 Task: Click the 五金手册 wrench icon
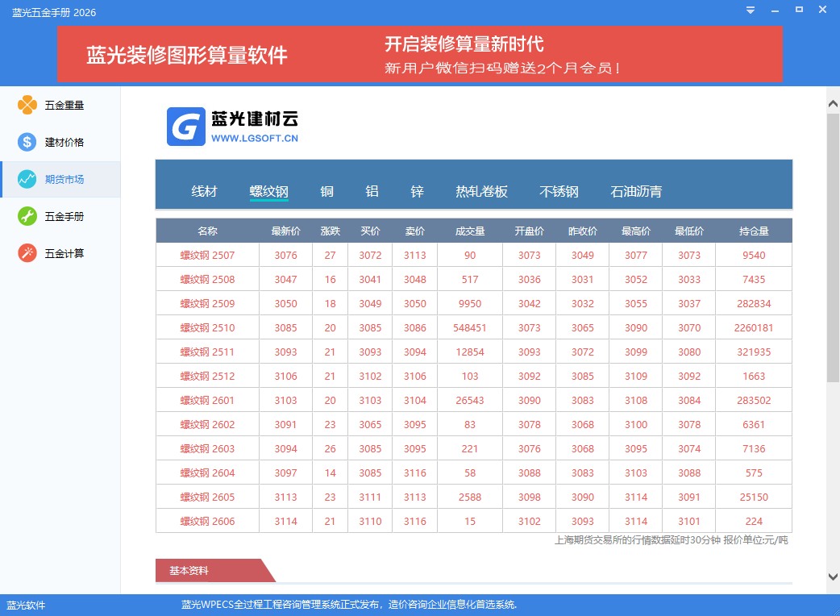point(27,216)
